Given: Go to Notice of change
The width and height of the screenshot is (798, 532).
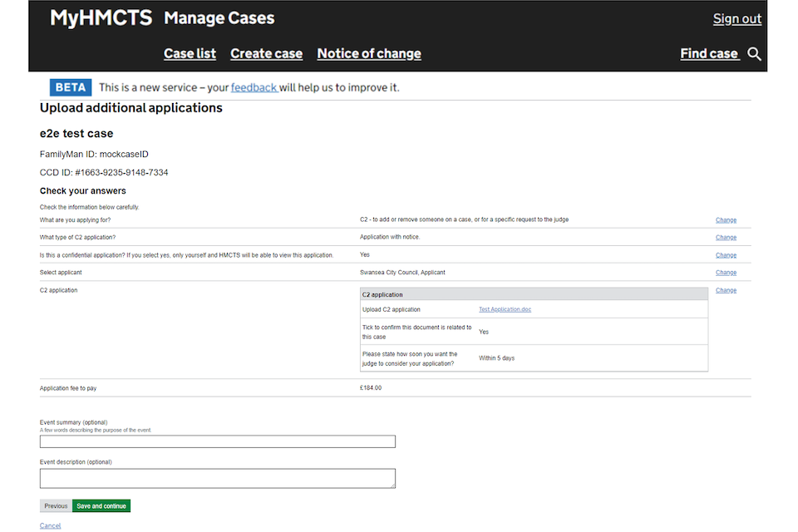Looking at the screenshot, I should [369, 54].
